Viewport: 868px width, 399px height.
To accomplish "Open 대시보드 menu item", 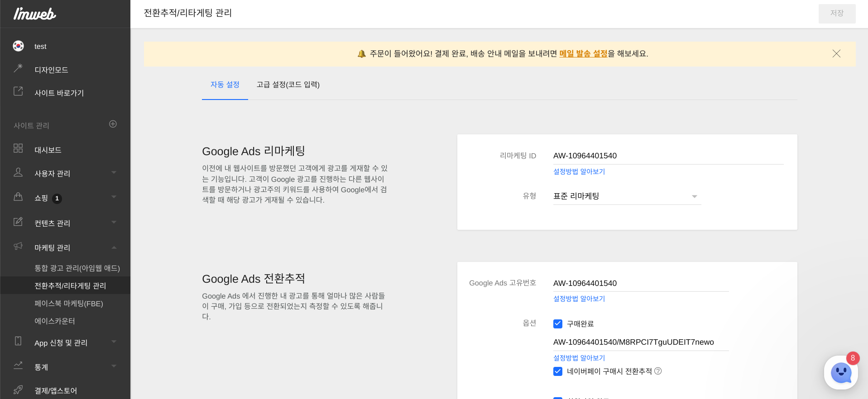I will tap(48, 150).
